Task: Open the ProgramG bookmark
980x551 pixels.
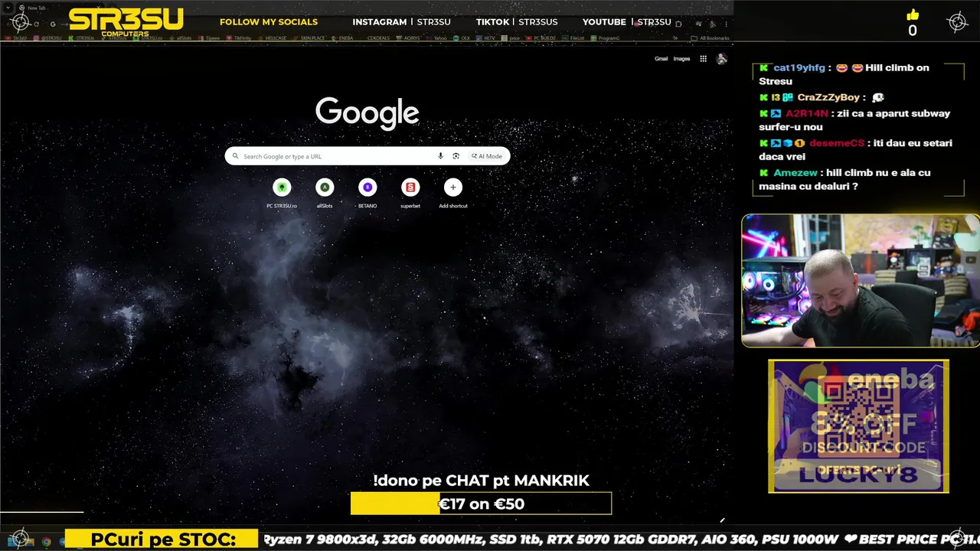Action: [x=605, y=38]
